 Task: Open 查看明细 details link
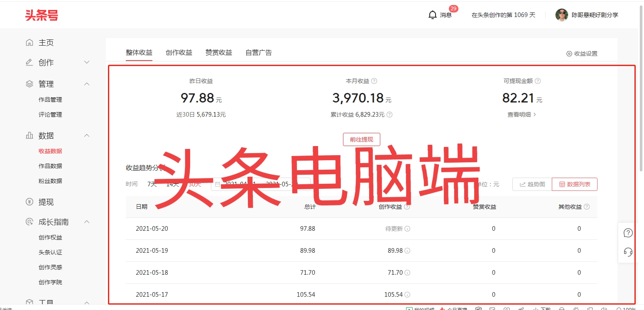pos(520,114)
